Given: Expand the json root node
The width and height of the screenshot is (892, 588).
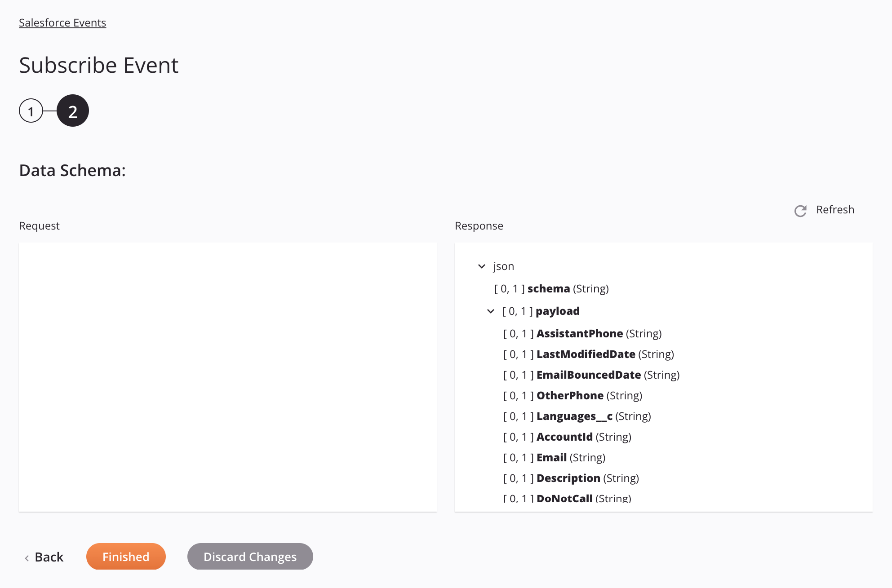Looking at the screenshot, I should coord(481,266).
